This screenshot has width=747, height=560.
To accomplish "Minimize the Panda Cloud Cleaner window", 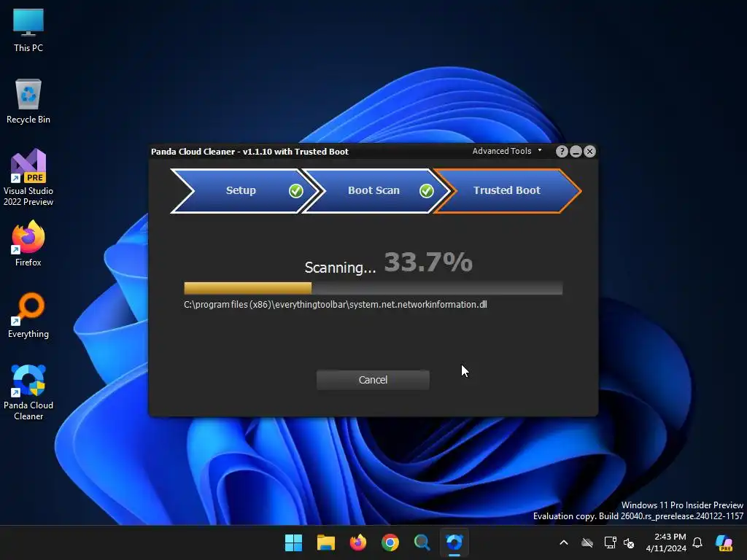I will point(576,152).
